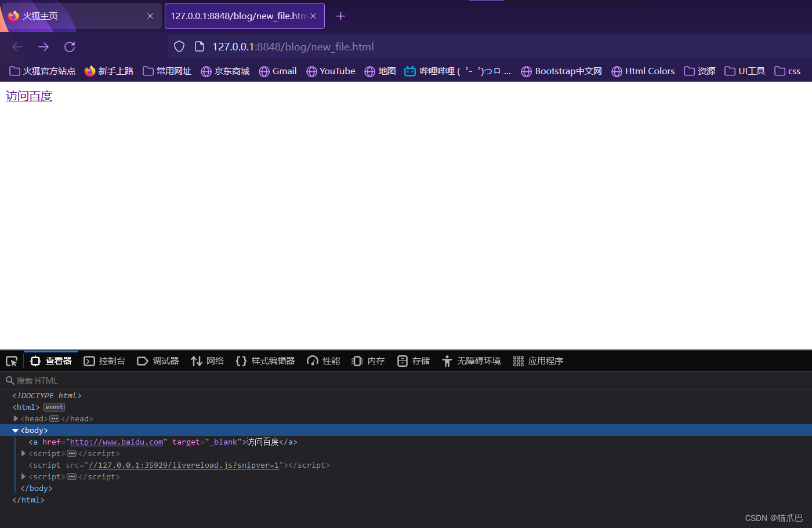Open the 资源 bookmark folder
The width and height of the screenshot is (812, 528).
click(699, 71)
